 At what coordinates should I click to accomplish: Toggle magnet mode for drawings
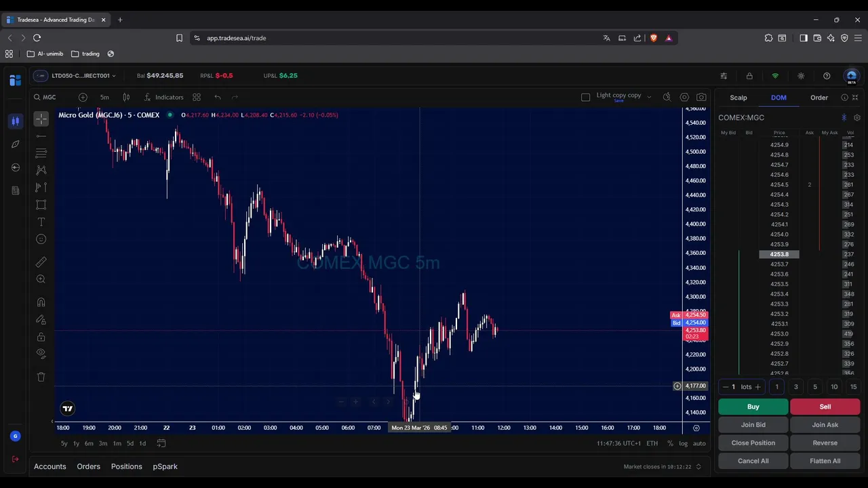41,302
